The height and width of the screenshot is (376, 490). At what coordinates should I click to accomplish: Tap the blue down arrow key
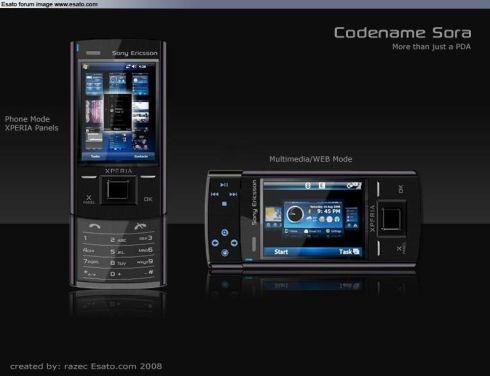coord(225,253)
